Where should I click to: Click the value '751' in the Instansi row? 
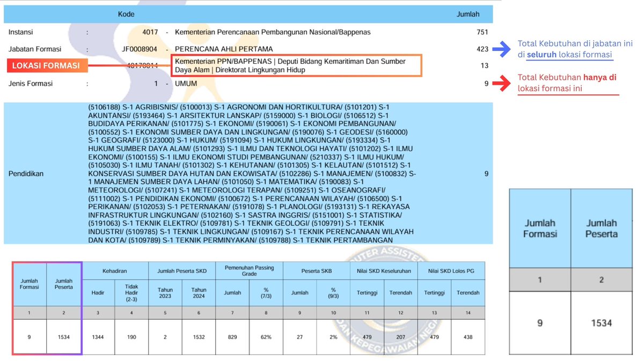tap(482, 32)
